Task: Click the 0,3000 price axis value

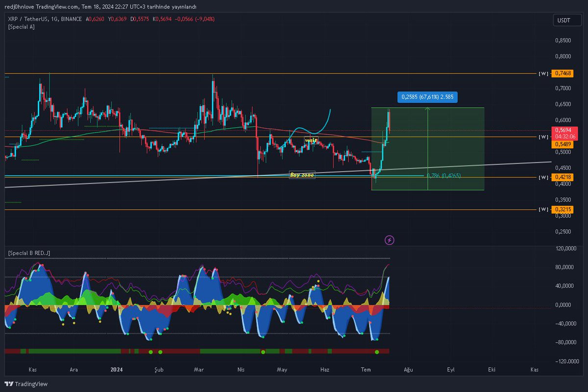Action: tap(563, 216)
